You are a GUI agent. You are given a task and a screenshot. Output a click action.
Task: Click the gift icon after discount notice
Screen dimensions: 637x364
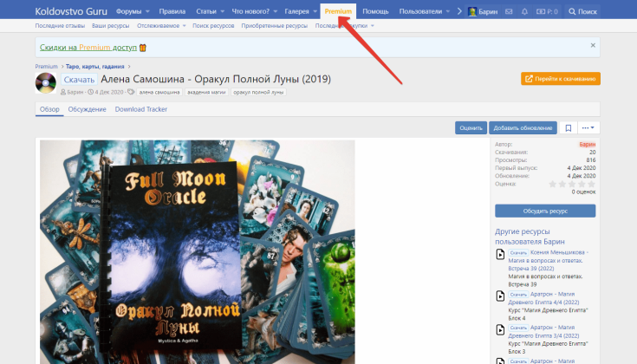[x=143, y=48]
